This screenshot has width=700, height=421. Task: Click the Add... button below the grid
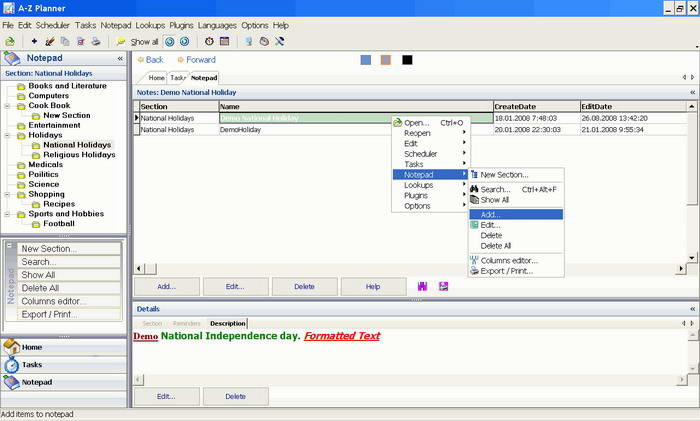coord(167,287)
